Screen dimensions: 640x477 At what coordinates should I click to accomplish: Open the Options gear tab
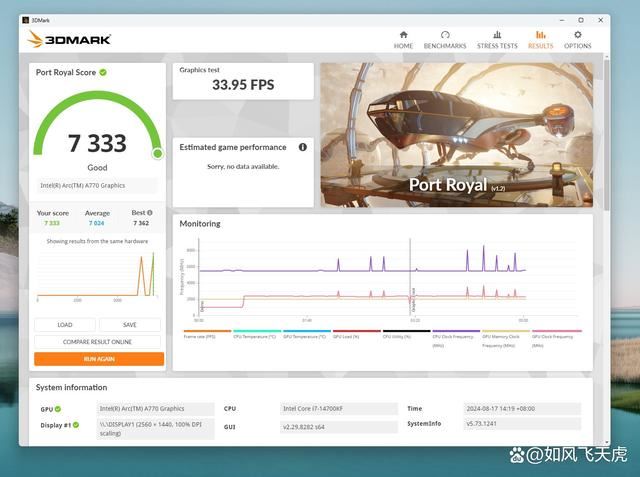[x=577, y=39]
